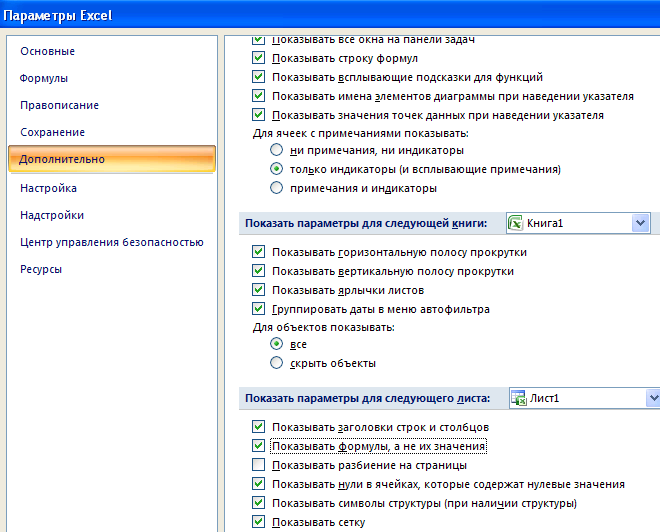
Task: Click the worksheet icon beside Лист1
Action: pos(518,398)
